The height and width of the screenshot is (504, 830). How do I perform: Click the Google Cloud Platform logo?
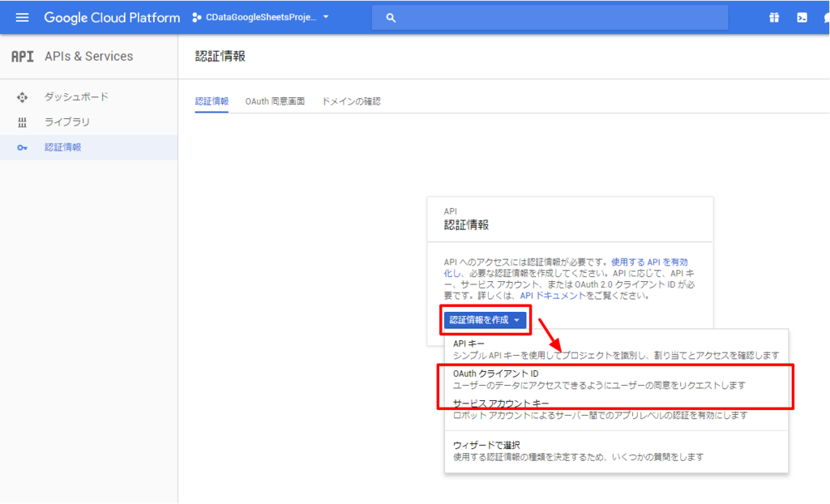[x=112, y=18]
